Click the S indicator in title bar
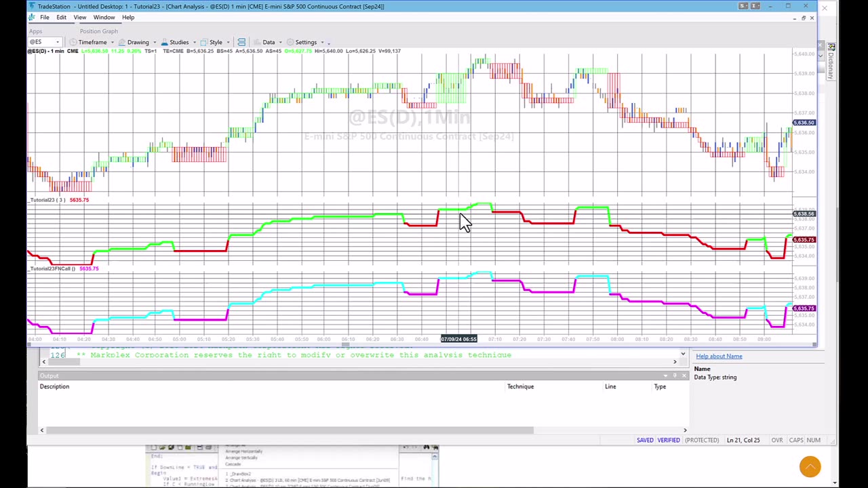The image size is (868, 488). point(743,6)
